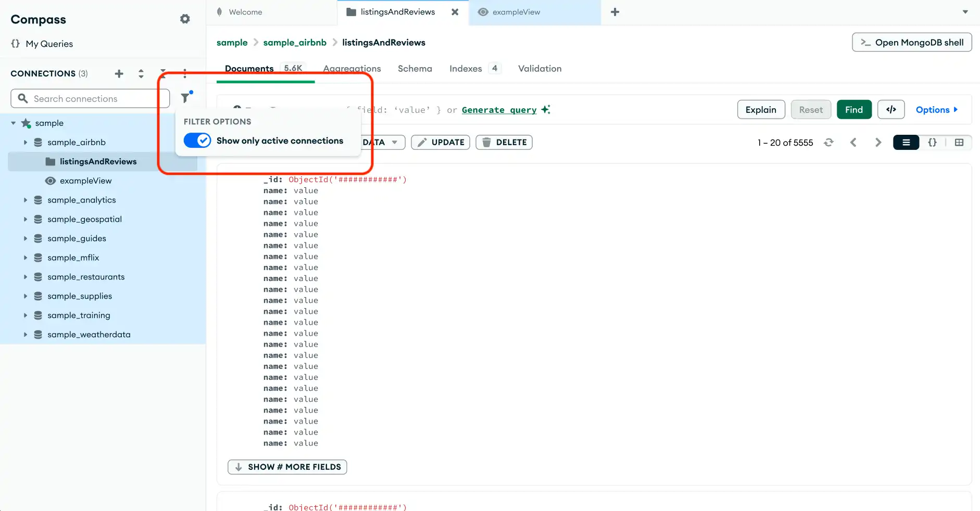Open the Options dropdown in the query bar
The height and width of the screenshot is (511, 980).
click(x=936, y=109)
